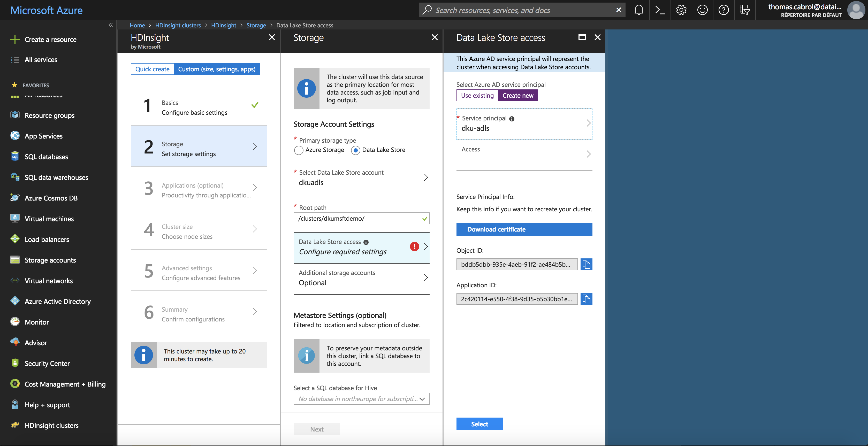
Task: Click the Azure Active Directory icon
Action: (15, 301)
